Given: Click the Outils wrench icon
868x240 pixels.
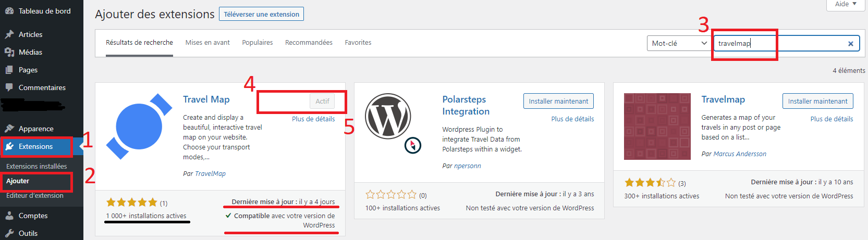Looking at the screenshot, I should coord(9,233).
